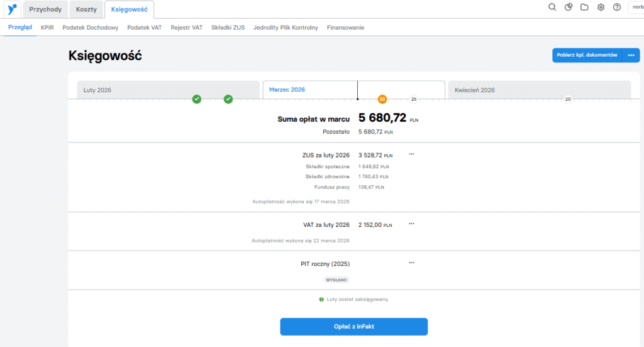
Task: Click second green checkmark in Luty timeline
Action: [228, 99]
